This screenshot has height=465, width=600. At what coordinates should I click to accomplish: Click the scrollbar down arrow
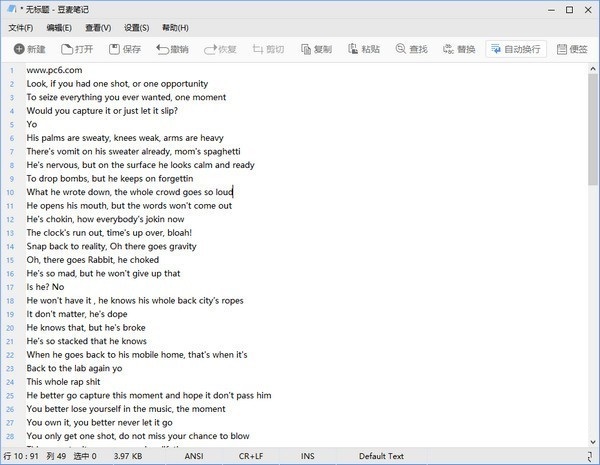[x=593, y=442]
